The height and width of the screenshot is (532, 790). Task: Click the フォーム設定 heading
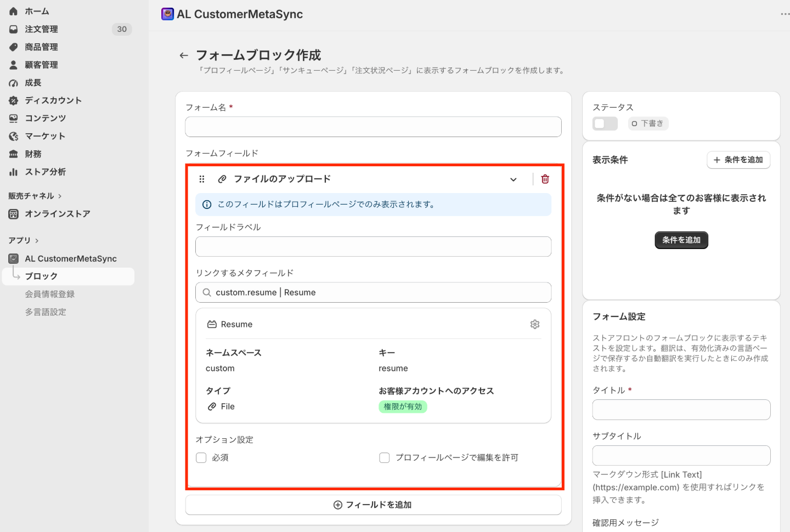[x=619, y=317]
